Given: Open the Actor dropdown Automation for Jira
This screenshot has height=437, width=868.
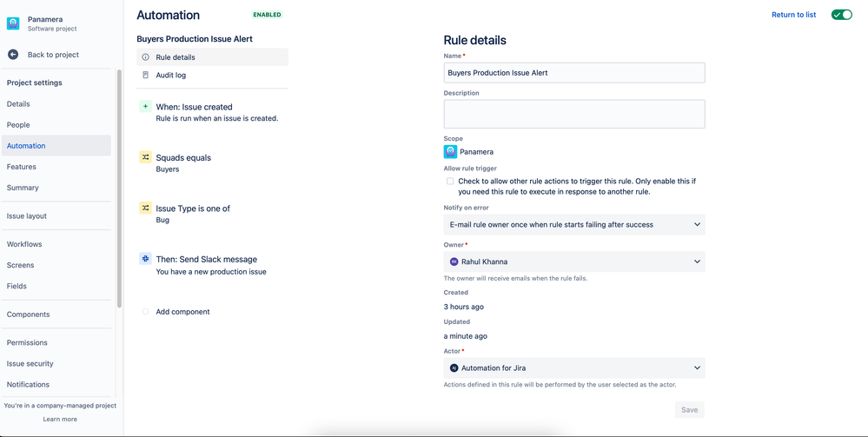Looking at the screenshot, I should click(x=574, y=367).
